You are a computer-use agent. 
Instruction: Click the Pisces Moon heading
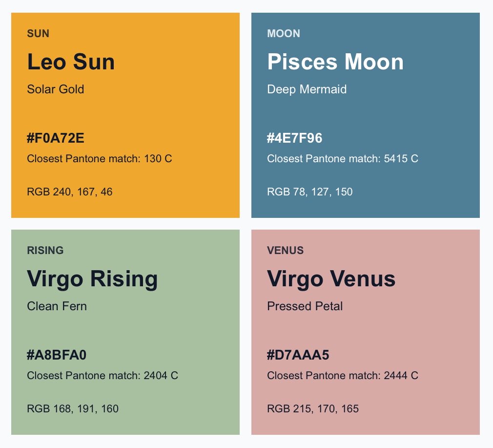pos(335,62)
